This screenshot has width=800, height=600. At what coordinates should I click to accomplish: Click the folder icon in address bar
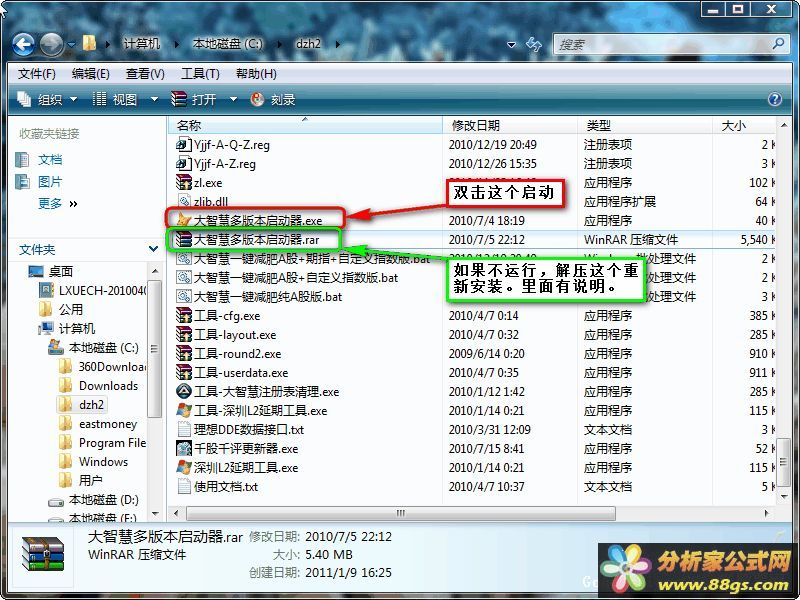tap(89, 43)
